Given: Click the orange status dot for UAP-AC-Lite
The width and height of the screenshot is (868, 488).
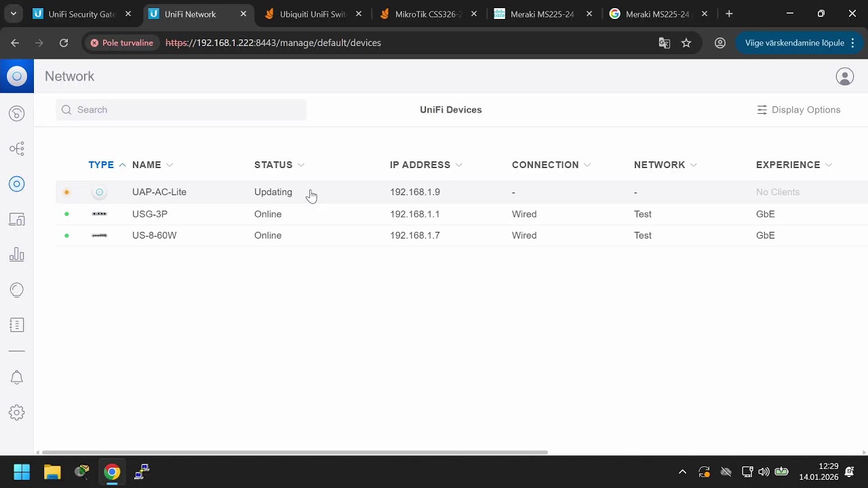Looking at the screenshot, I should tap(66, 192).
